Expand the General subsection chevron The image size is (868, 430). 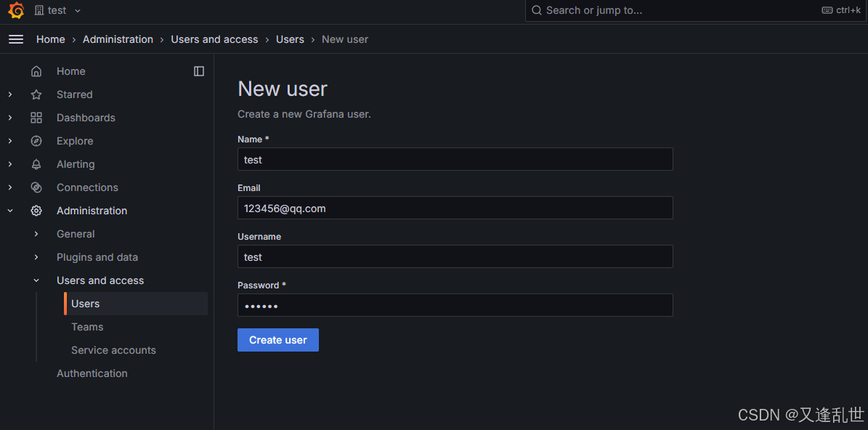tap(36, 234)
